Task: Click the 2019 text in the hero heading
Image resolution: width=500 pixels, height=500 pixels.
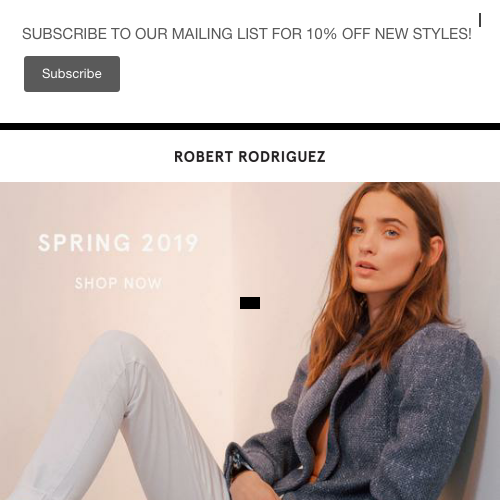Action: coord(170,242)
